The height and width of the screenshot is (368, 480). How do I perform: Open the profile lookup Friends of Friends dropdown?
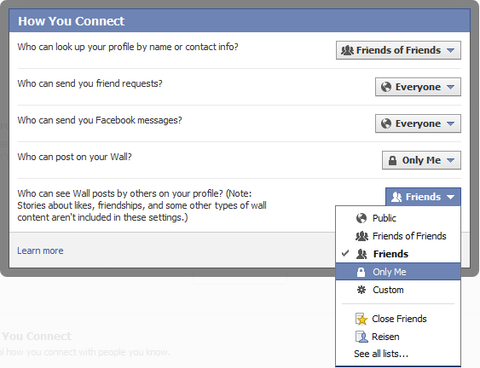point(398,50)
